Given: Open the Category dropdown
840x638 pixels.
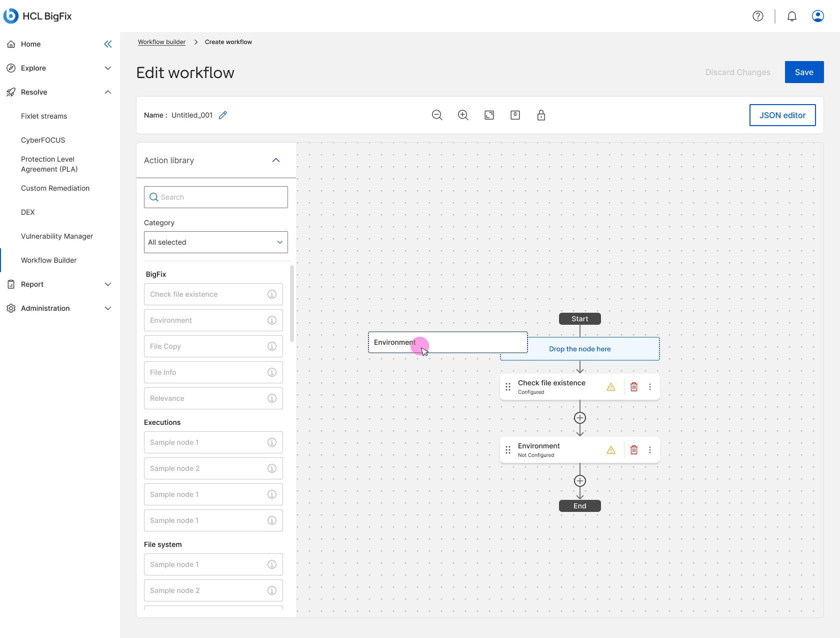Looking at the screenshot, I should pos(216,242).
